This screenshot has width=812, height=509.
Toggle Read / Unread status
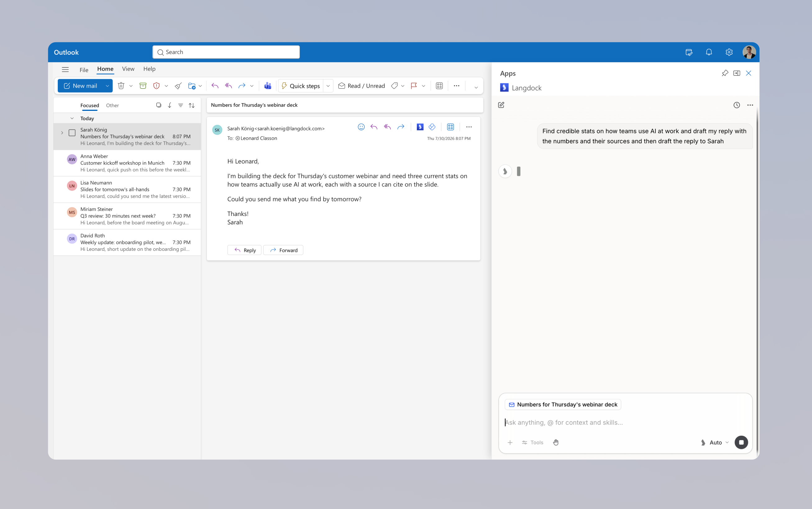[361, 86]
